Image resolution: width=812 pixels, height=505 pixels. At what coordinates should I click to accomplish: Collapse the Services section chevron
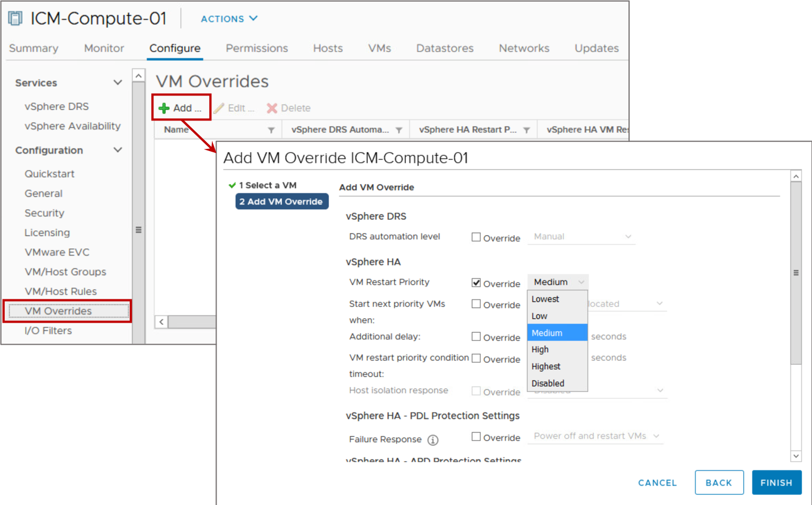[118, 82]
